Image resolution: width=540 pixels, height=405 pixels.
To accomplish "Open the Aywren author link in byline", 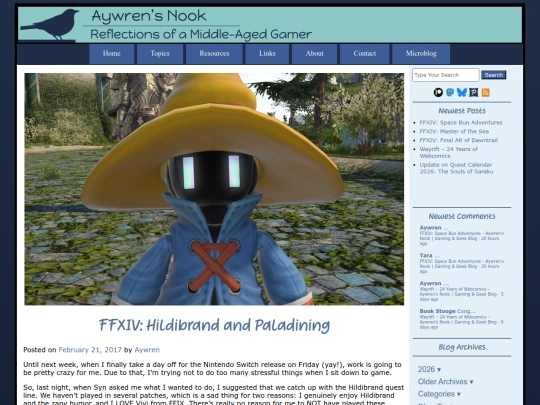I will click(x=147, y=350).
